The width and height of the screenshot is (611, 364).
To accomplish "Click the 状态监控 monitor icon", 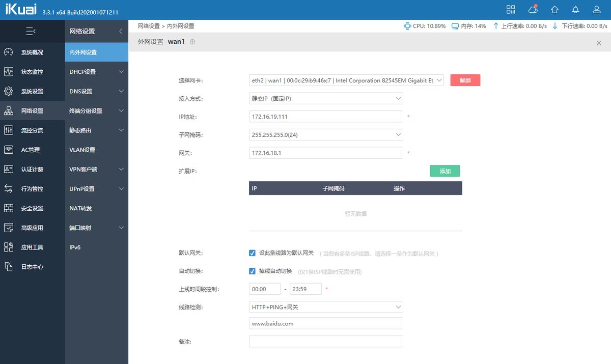I will click(9, 72).
